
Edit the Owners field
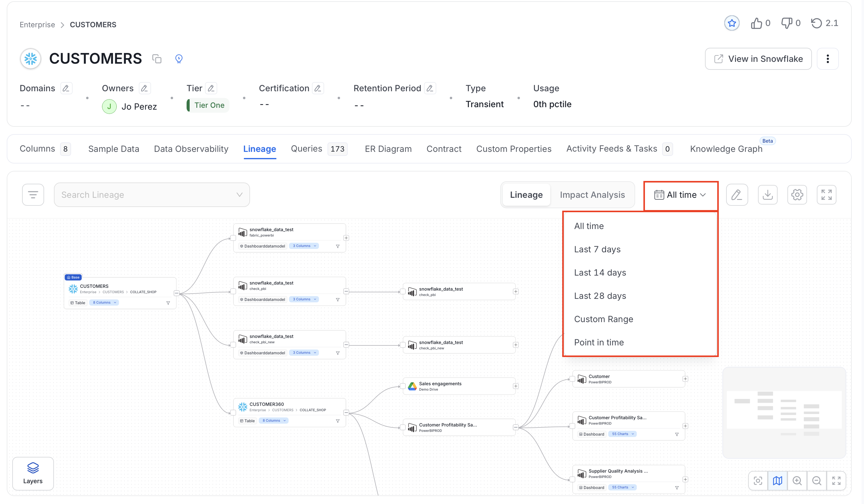click(x=144, y=88)
